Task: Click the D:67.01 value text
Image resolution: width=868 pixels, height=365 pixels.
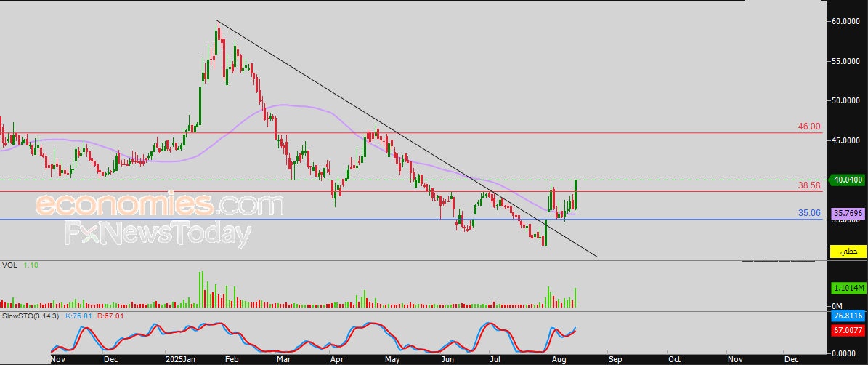Action: coord(110,316)
